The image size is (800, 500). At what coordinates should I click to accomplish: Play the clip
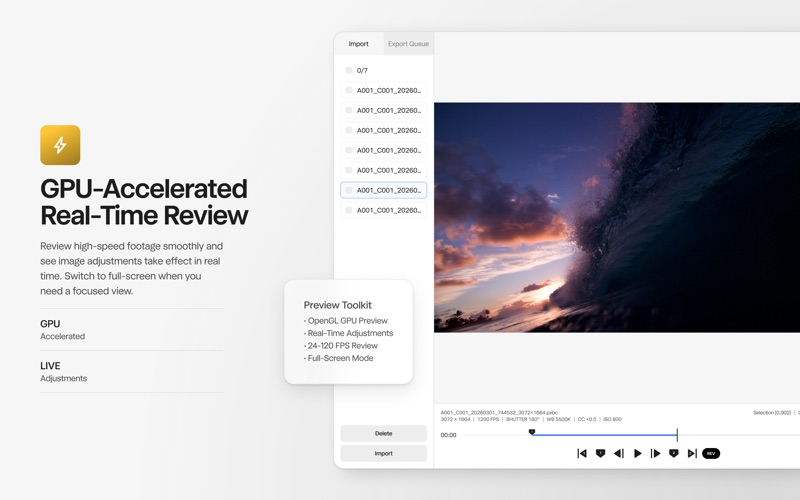pyautogui.click(x=637, y=453)
